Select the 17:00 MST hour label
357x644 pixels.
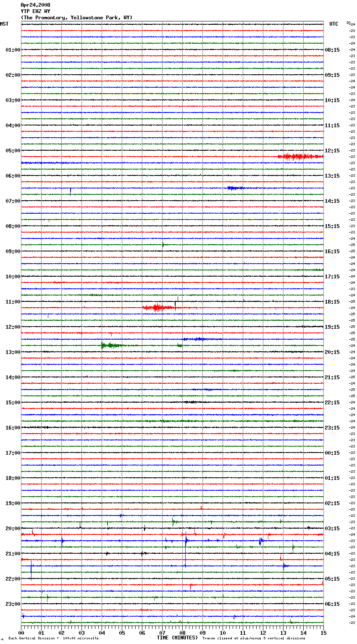(13, 453)
